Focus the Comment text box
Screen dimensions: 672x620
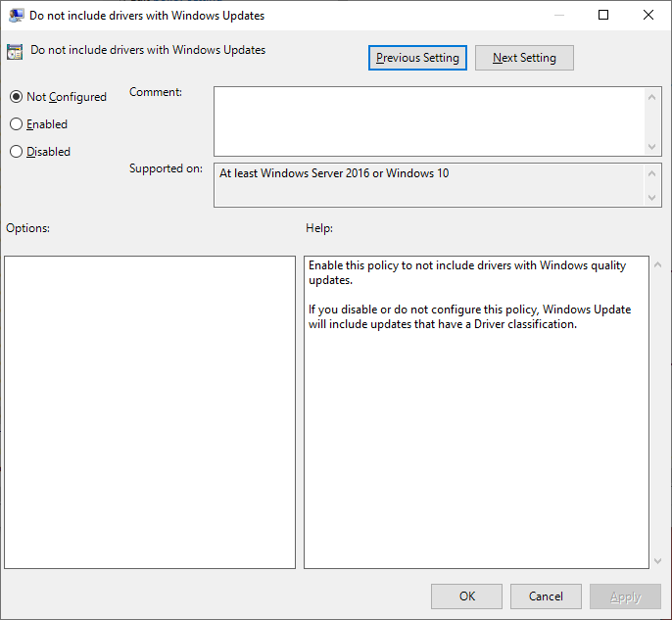tap(429, 120)
